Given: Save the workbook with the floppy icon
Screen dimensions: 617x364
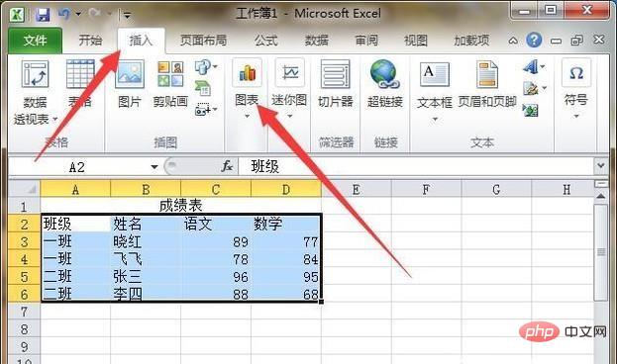Looking at the screenshot, I should [43, 15].
